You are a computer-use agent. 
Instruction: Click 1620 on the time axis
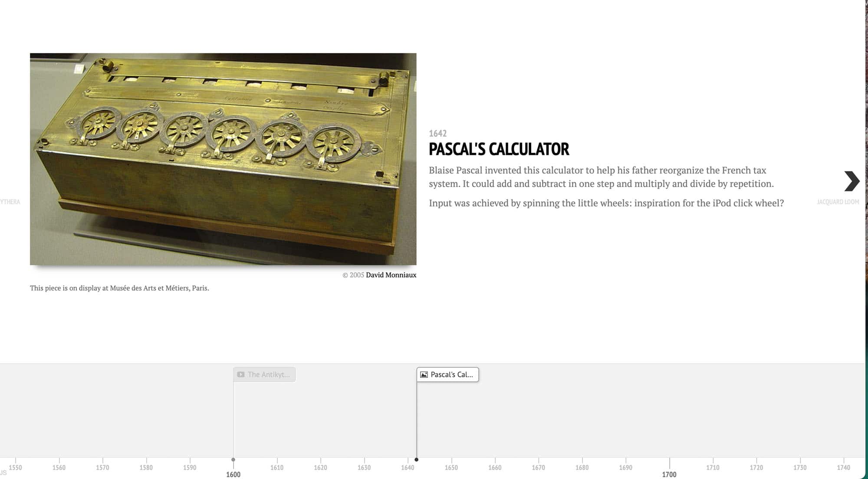320,468
